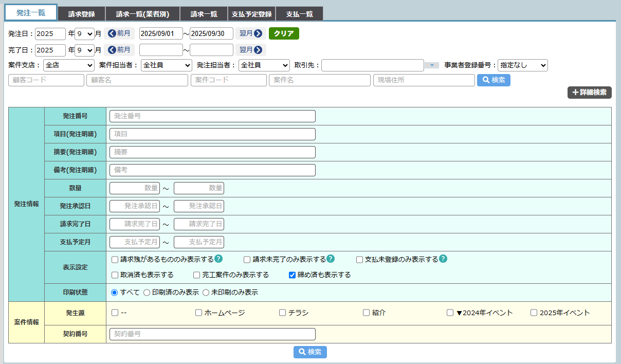Screen dimensions: 621x364
Task: Check the ホームページ checkbox
Action: coord(199,313)
